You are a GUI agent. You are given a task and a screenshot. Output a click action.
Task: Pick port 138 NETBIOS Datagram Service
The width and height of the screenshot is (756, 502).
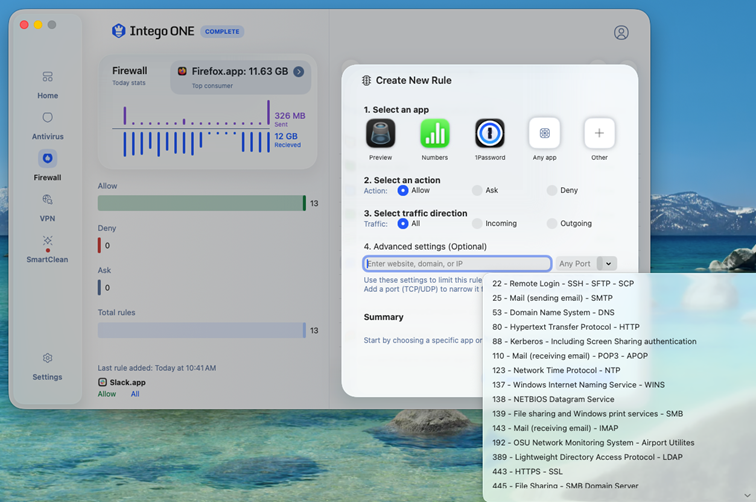(554, 399)
